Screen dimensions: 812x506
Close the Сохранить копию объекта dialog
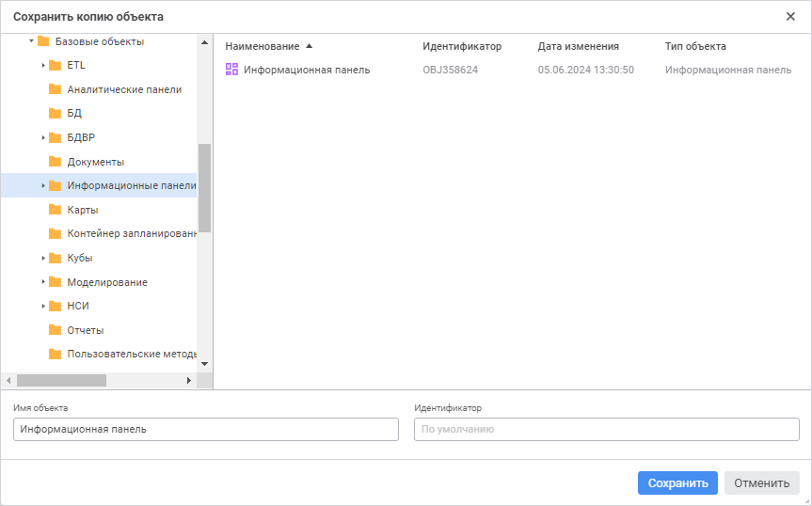pyautogui.click(x=790, y=16)
